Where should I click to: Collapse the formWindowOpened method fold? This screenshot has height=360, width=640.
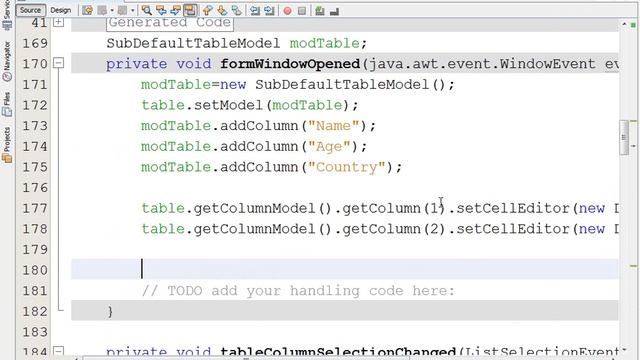pos(59,63)
